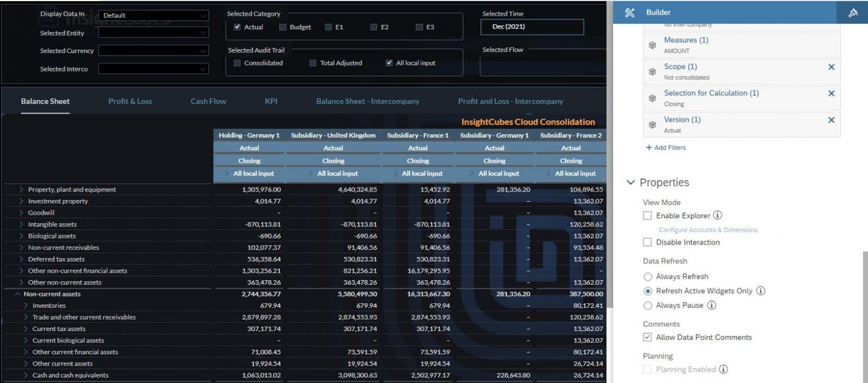Open the Cash Flow tab
Image resolution: width=868 pixels, height=383 pixels.
tap(207, 101)
